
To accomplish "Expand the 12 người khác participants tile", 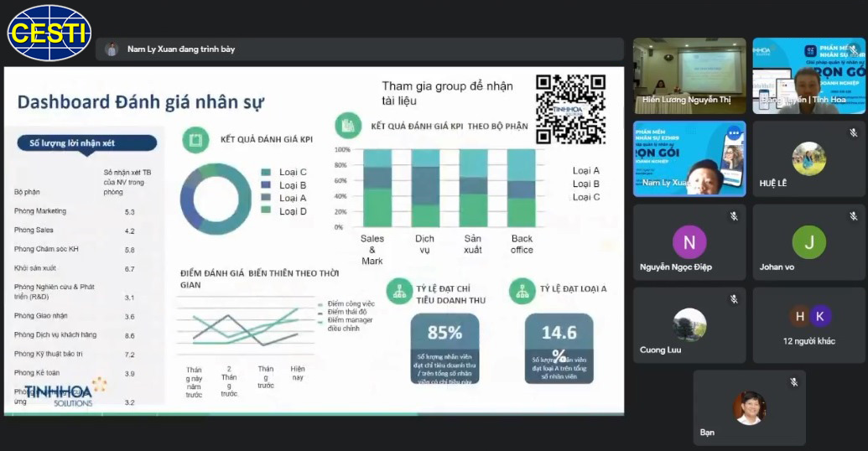I will 808,324.
